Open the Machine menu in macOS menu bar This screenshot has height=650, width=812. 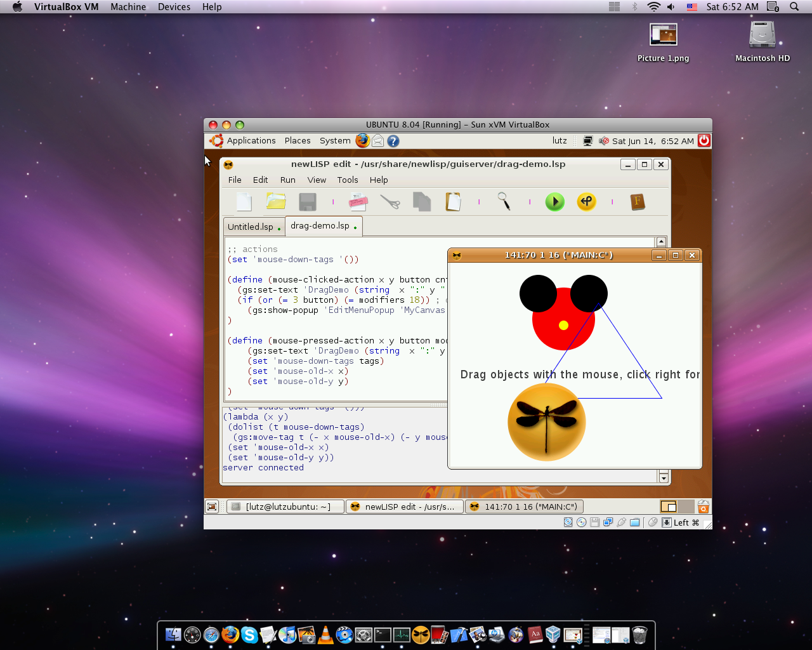coord(128,7)
